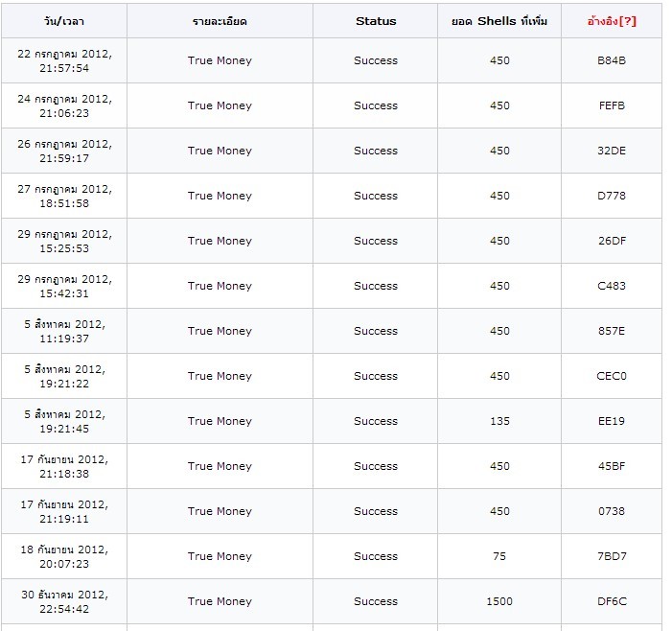This screenshot has height=631, width=672.
Task: Click the 135 Shells amount cell
Action: pos(499,421)
